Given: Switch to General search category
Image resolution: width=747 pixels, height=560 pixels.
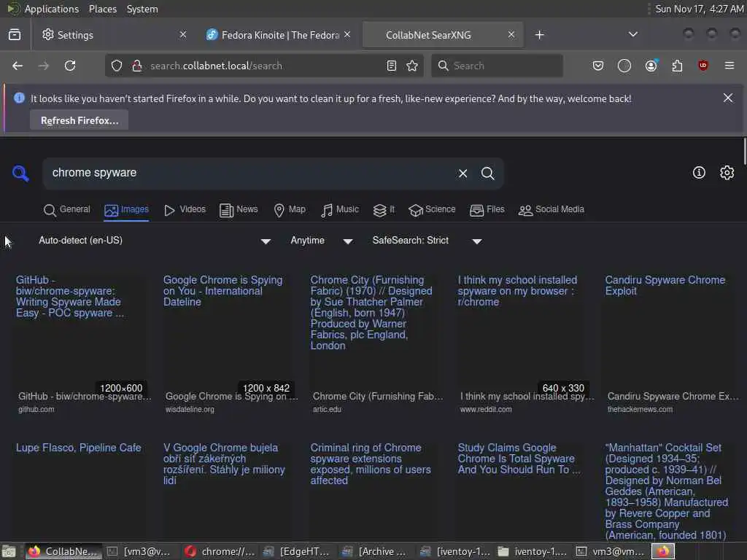Looking at the screenshot, I should [x=66, y=209].
